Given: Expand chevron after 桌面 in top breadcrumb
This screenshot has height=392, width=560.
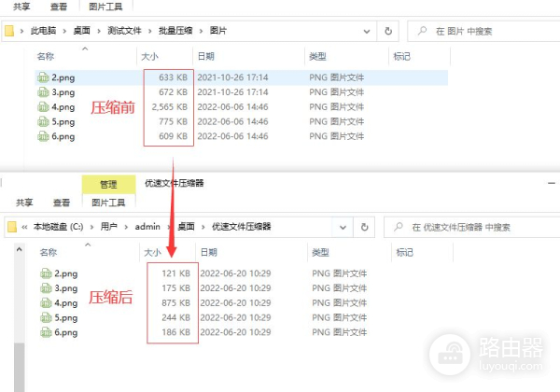Looking at the screenshot, I should tap(99, 31).
